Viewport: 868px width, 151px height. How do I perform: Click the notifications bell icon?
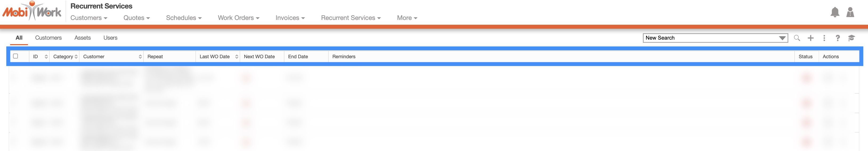(835, 12)
